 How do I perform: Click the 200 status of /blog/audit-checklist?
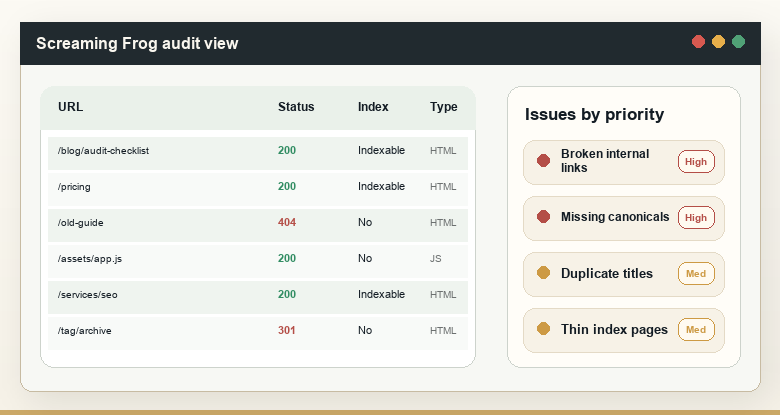(x=287, y=150)
